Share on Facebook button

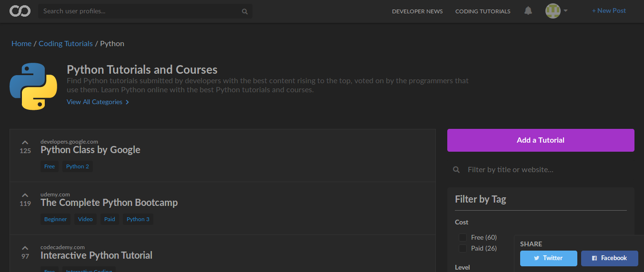click(610, 258)
